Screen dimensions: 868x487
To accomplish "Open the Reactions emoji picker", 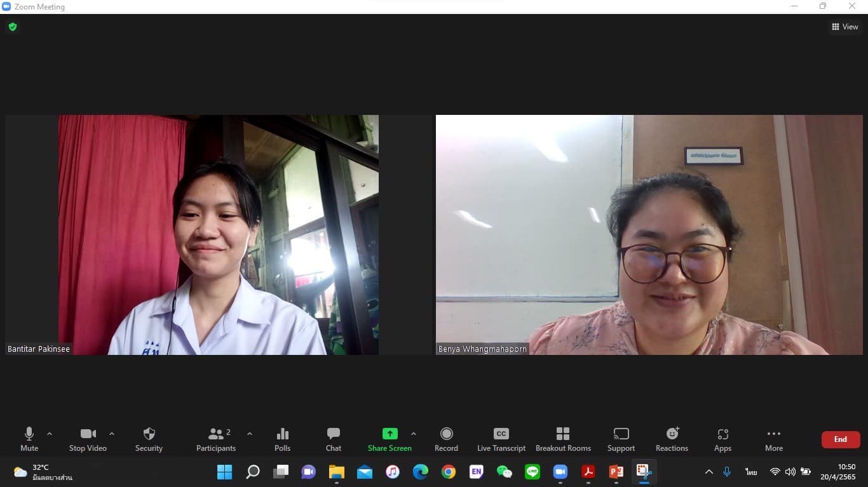I will point(672,439).
